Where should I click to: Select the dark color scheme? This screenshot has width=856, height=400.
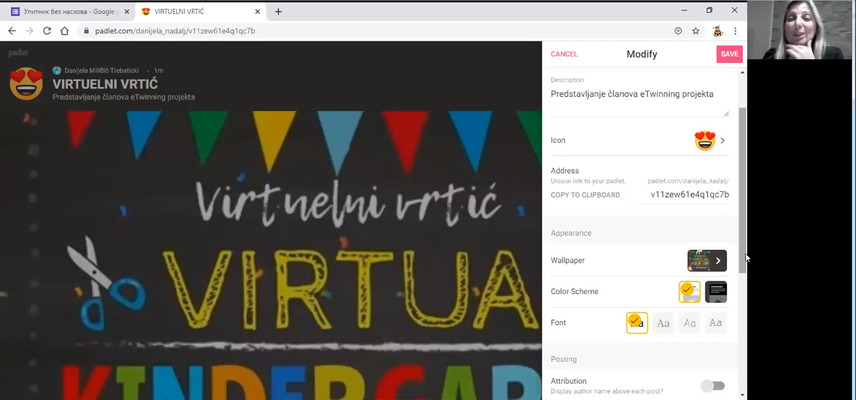716,292
